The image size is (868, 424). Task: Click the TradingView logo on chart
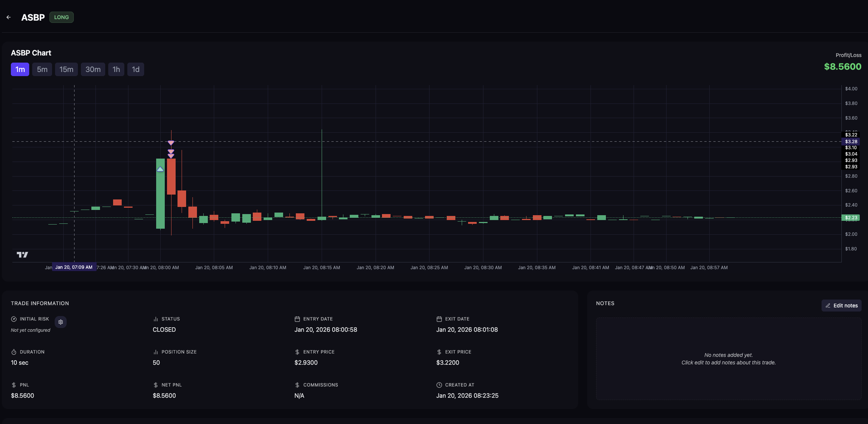[22, 255]
